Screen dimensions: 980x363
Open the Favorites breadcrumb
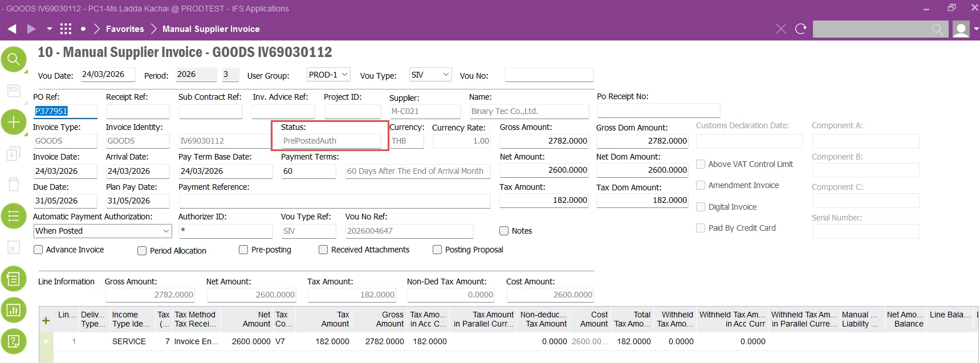click(125, 29)
